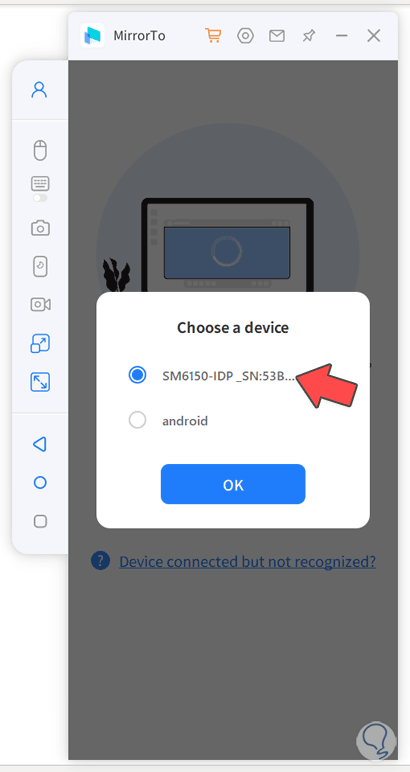
Task: Open 'Device connected but not recognized?' link
Action: (248, 561)
